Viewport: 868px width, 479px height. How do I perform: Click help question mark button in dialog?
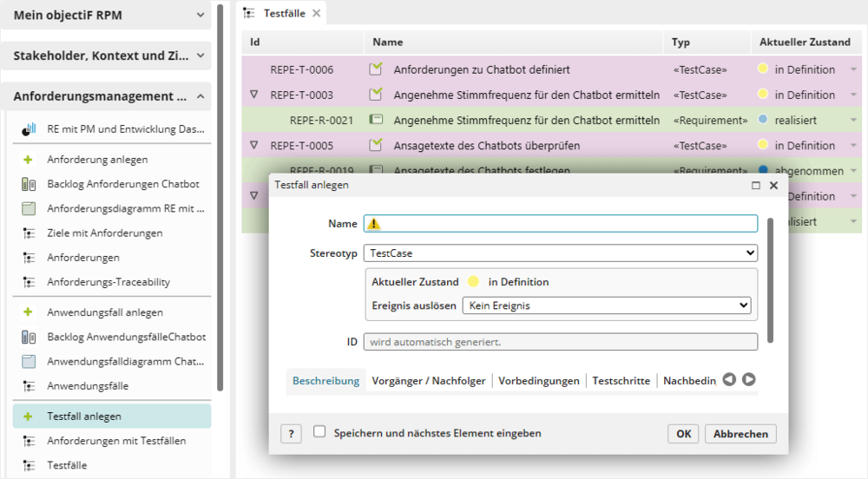(x=291, y=434)
